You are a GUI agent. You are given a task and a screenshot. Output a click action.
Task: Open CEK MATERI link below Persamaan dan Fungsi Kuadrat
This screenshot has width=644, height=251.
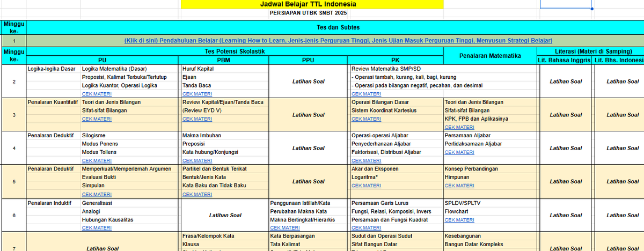(366, 228)
